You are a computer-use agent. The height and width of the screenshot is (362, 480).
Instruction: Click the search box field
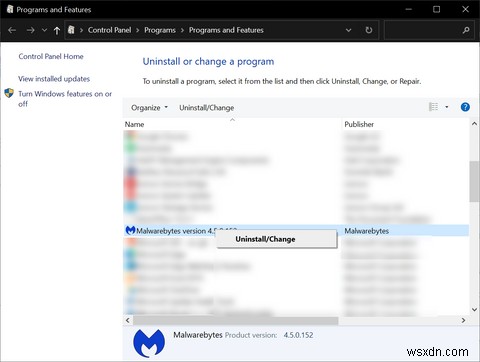pos(429,30)
